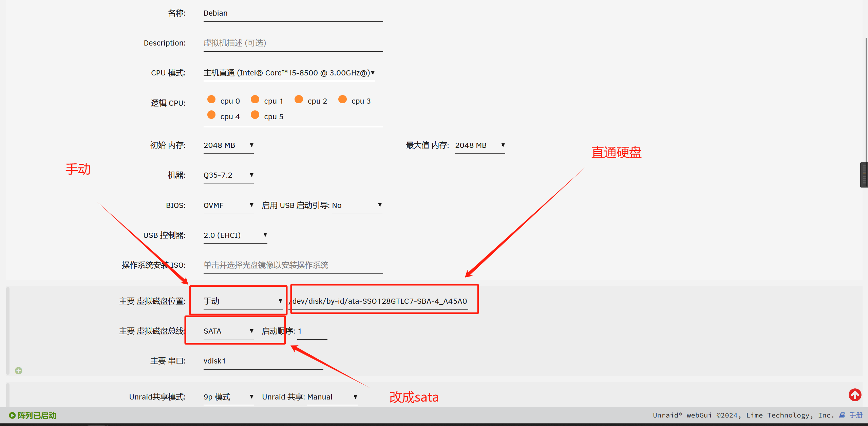The width and height of the screenshot is (868, 426).
Task: Open the 主要 虚拟磁盘位置 手动 dropdown
Action: 243,301
